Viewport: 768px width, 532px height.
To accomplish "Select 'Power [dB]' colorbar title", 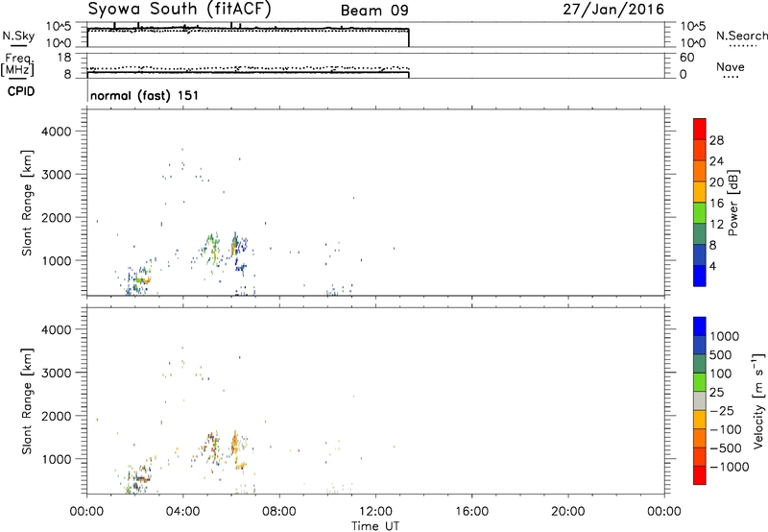I will click(732, 203).
